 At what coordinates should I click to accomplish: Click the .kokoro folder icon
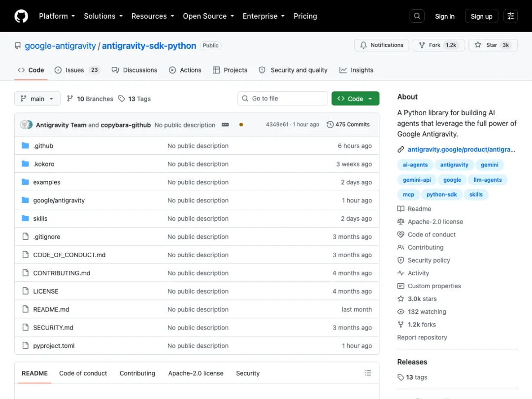click(x=25, y=164)
